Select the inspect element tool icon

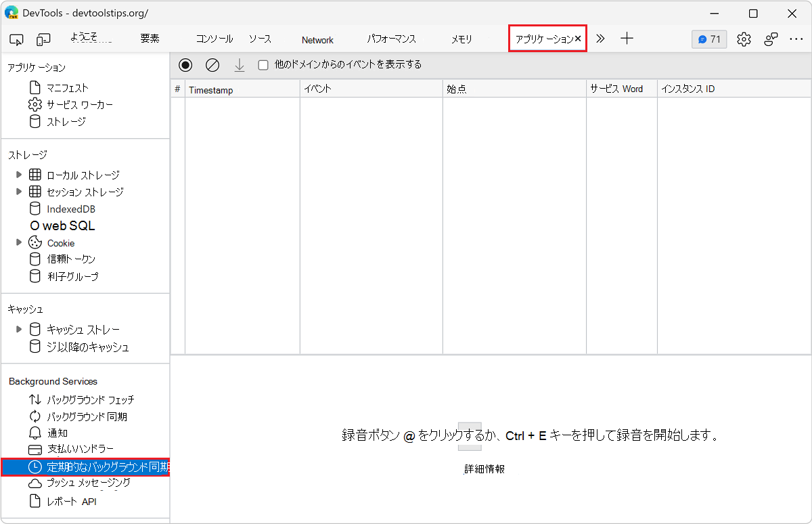[x=16, y=39]
